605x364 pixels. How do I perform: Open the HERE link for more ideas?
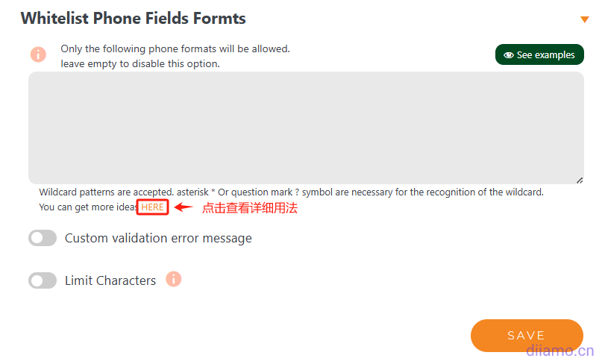coord(153,207)
